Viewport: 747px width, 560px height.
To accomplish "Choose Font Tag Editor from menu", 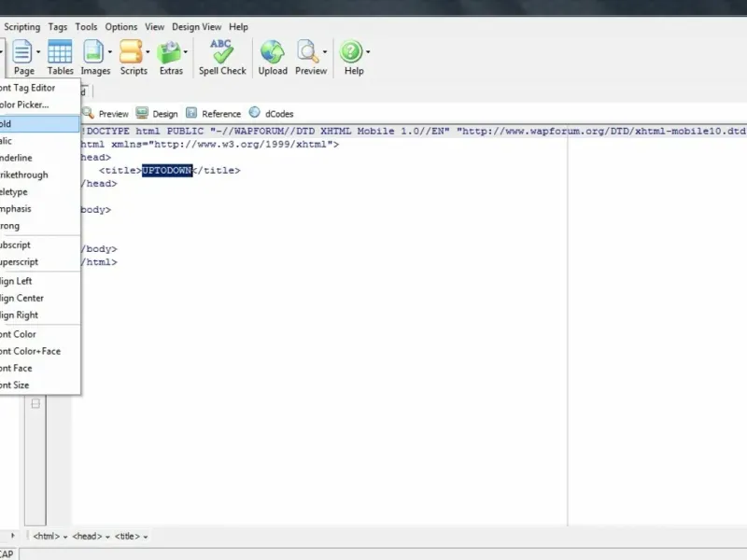I will point(40,88).
